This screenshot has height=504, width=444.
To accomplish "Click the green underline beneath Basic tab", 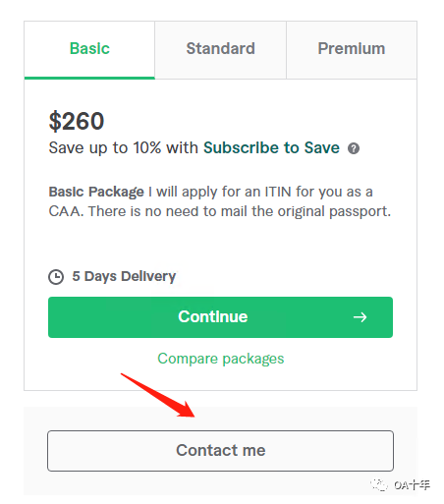I will pyautogui.click(x=89, y=78).
